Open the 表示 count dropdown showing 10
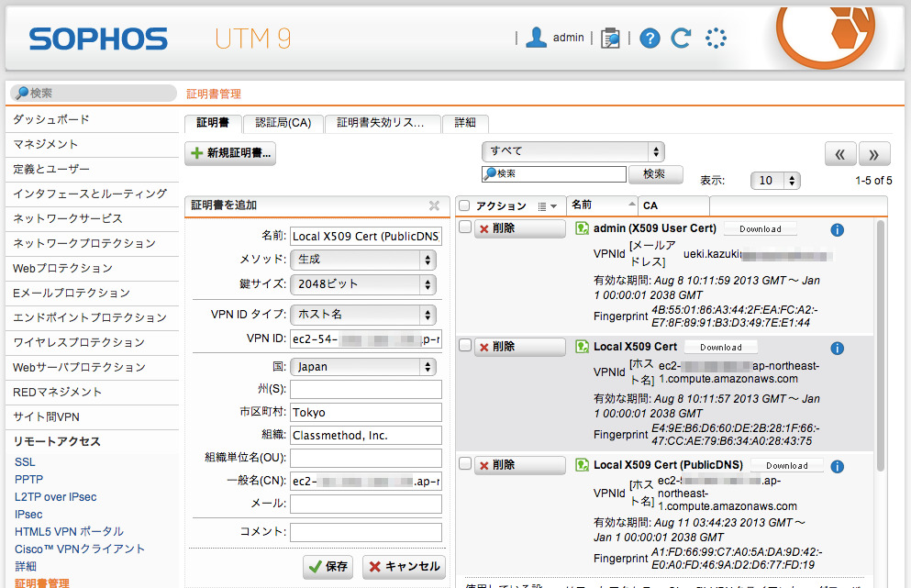 tap(775, 181)
